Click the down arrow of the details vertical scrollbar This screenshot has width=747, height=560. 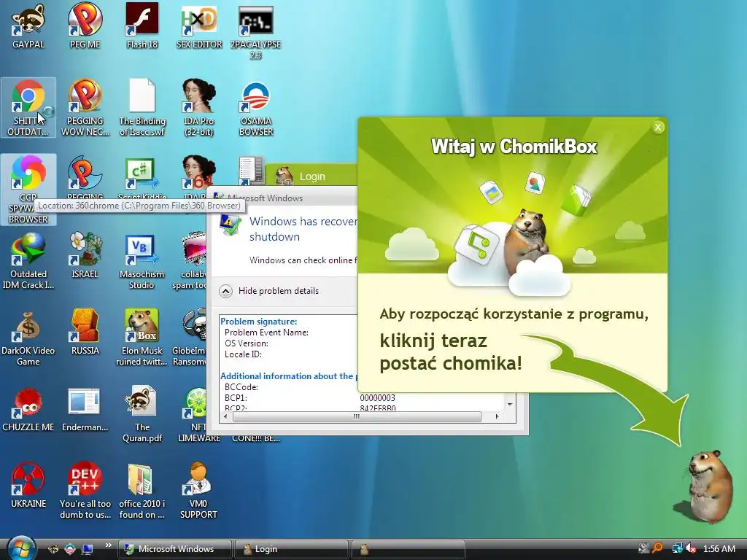coord(510,404)
